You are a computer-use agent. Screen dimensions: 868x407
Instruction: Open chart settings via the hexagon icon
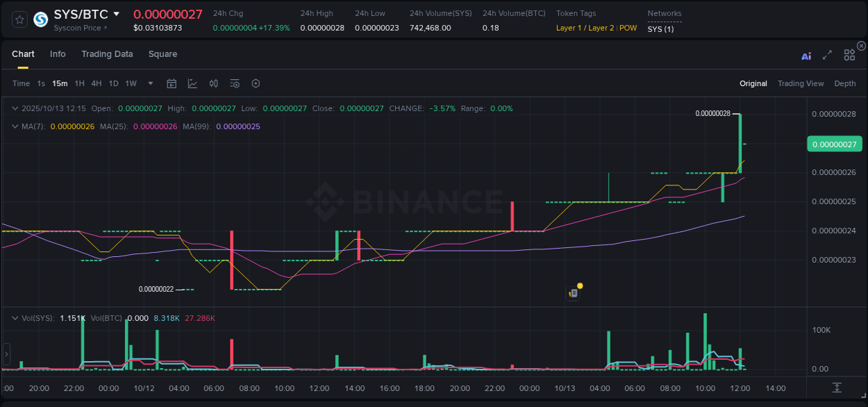pyautogui.click(x=256, y=83)
